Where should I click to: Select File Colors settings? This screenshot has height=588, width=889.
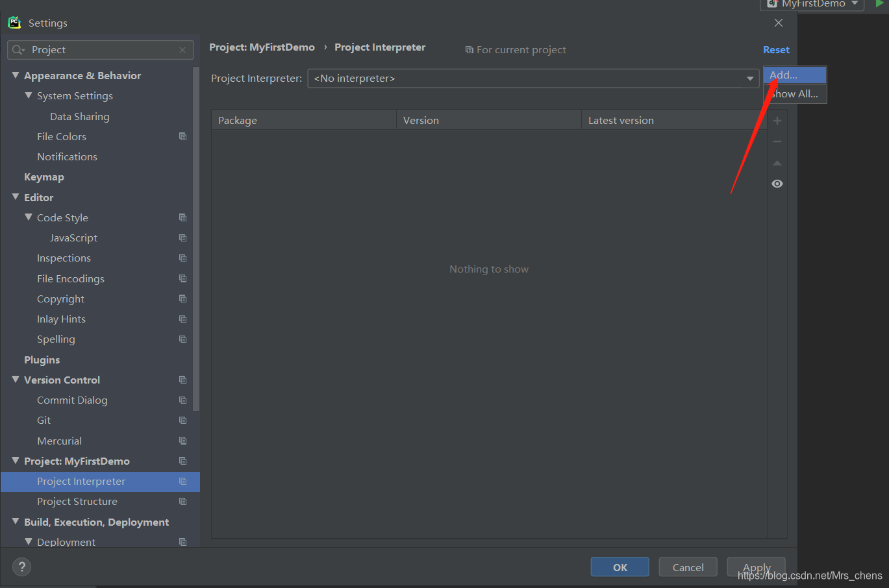coord(62,136)
